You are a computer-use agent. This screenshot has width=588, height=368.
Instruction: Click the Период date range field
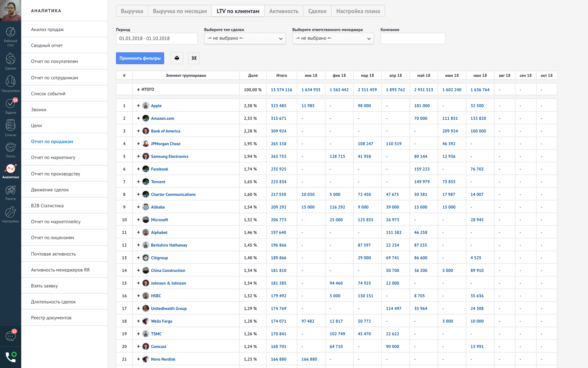(156, 38)
